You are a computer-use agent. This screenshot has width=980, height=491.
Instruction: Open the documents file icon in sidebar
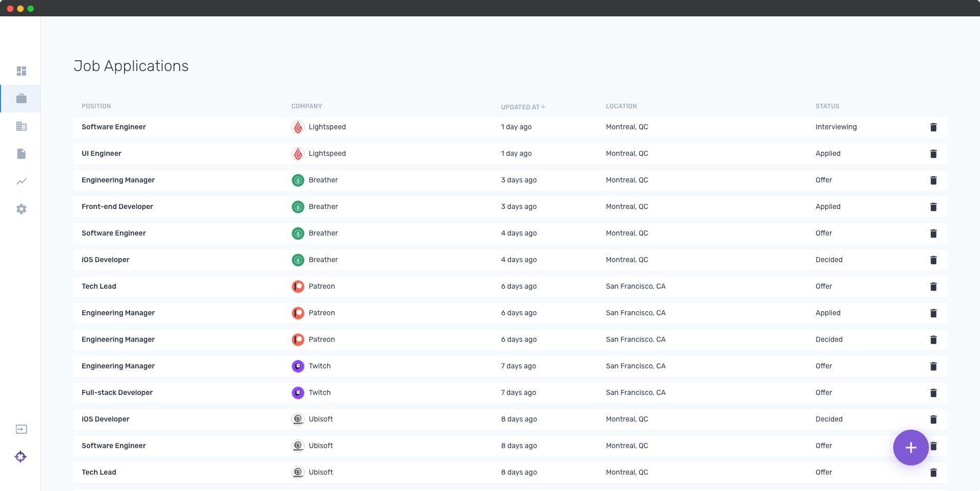21,154
